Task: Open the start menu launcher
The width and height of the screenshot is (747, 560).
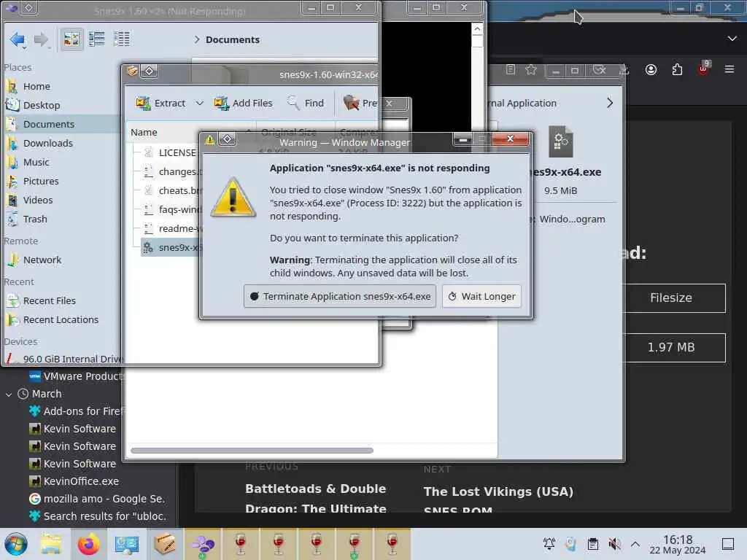Action: click(16, 544)
